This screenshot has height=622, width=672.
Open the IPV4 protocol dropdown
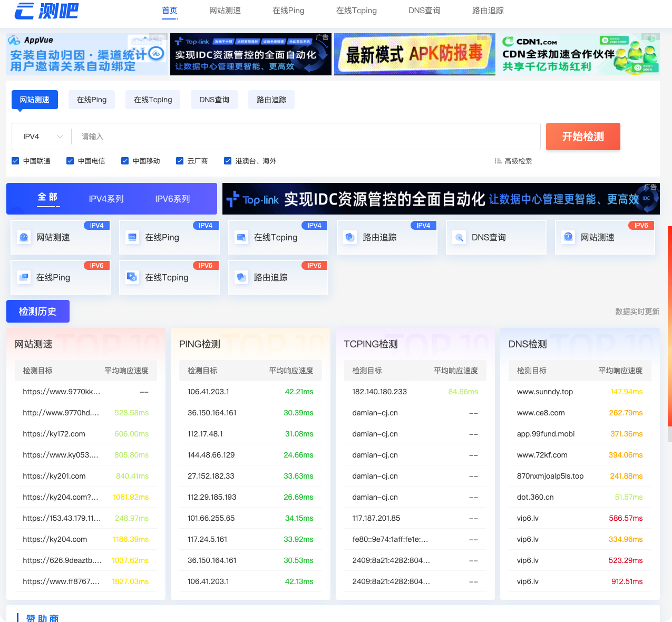[x=42, y=137]
